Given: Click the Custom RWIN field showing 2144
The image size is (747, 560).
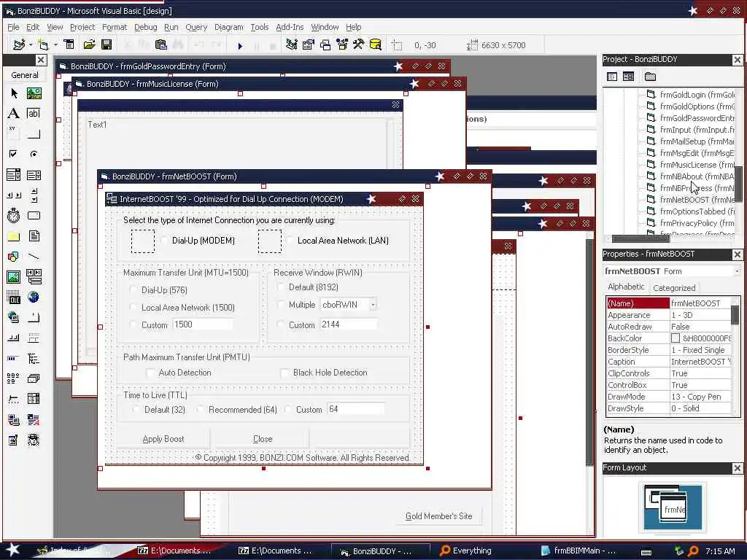Looking at the screenshot, I should tap(349, 324).
